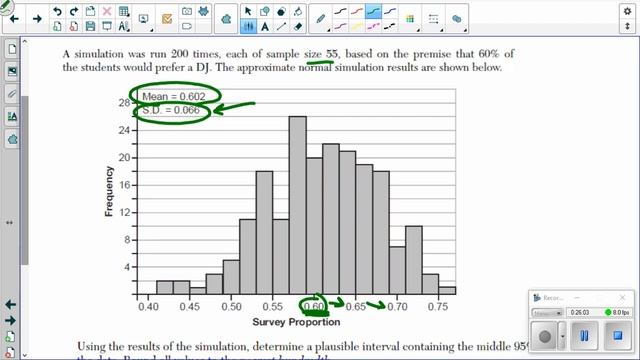Click the vertical page scrollbar thumb
The image size is (640, 360).
(x=24, y=180)
